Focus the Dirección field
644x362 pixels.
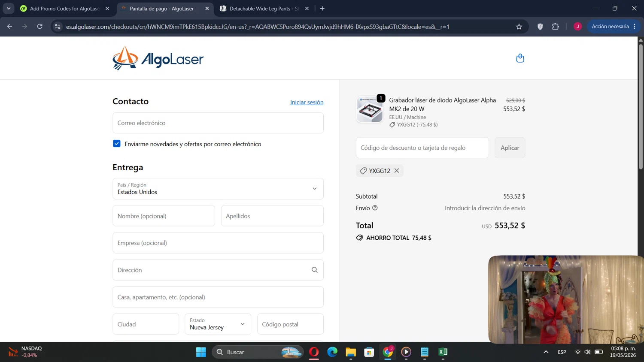coord(218,270)
